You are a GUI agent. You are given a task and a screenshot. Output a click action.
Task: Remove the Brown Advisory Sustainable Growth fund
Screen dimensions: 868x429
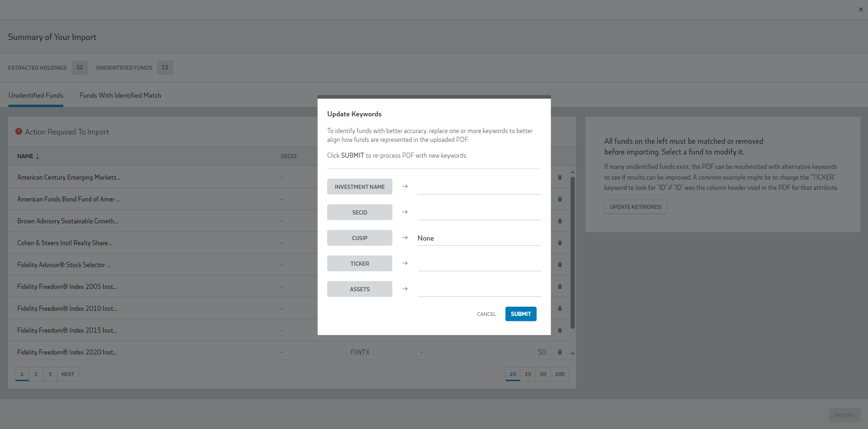point(559,221)
